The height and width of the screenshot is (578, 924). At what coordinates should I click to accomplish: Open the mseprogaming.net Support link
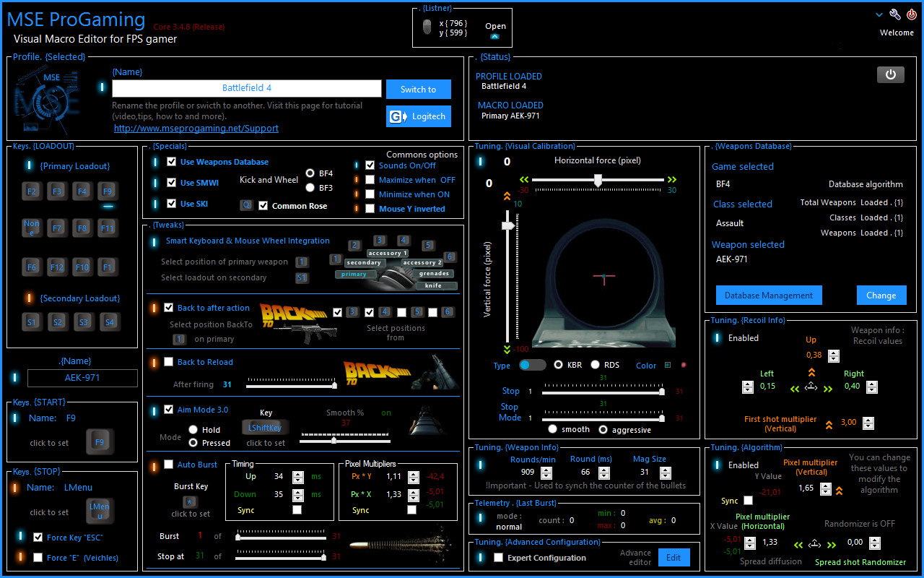coord(196,128)
